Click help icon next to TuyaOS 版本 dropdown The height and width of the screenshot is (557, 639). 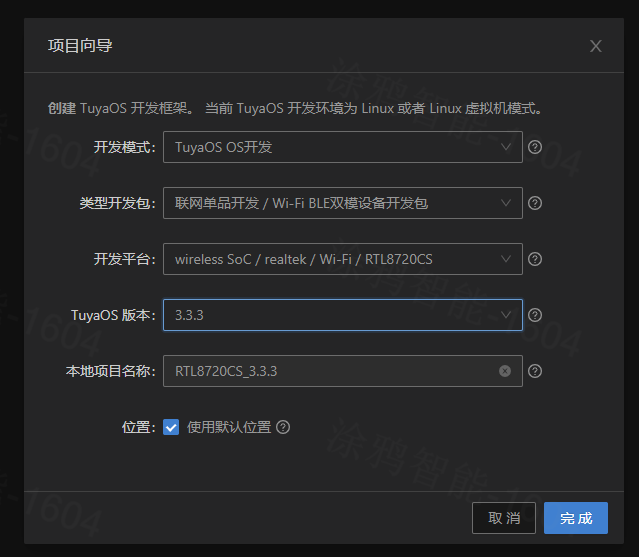click(535, 315)
